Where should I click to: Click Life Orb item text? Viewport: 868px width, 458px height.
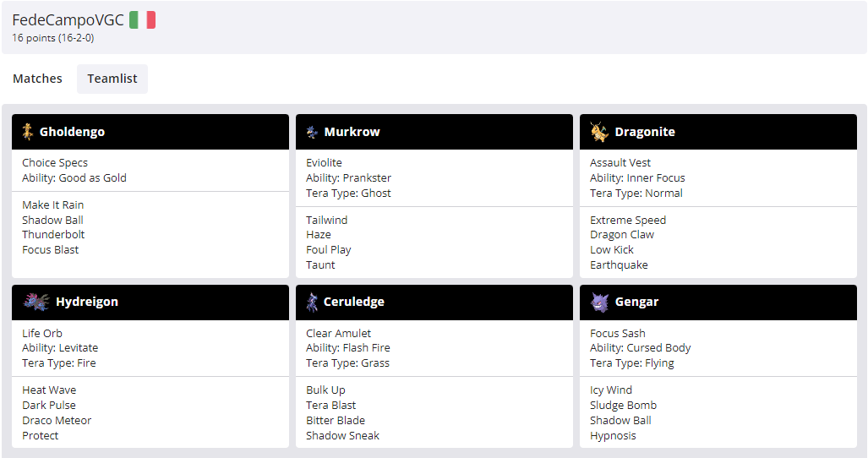tap(42, 333)
